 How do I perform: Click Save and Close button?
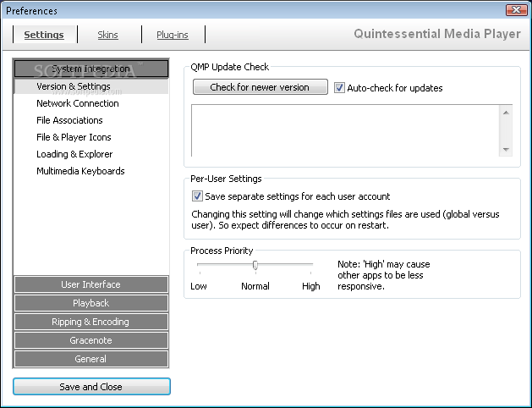coord(91,387)
